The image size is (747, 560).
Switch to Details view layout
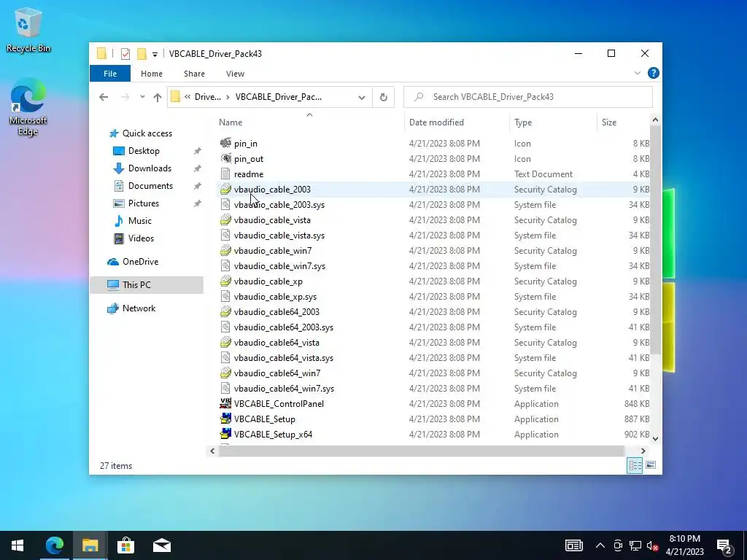pos(635,465)
